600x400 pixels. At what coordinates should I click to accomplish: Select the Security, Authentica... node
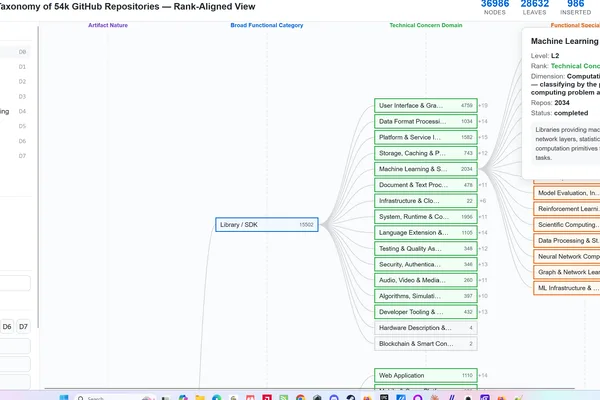tap(426, 264)
